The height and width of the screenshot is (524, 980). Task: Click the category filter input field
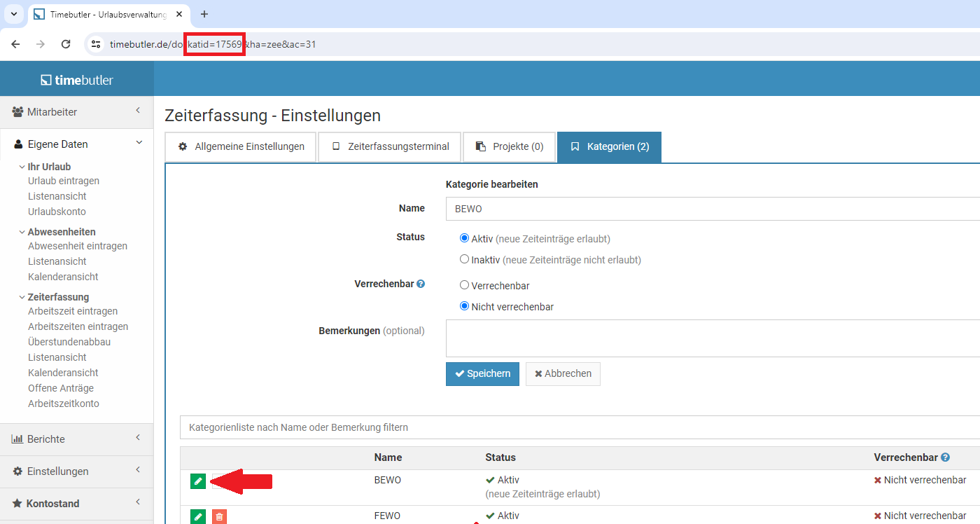(x=490, y=427)
